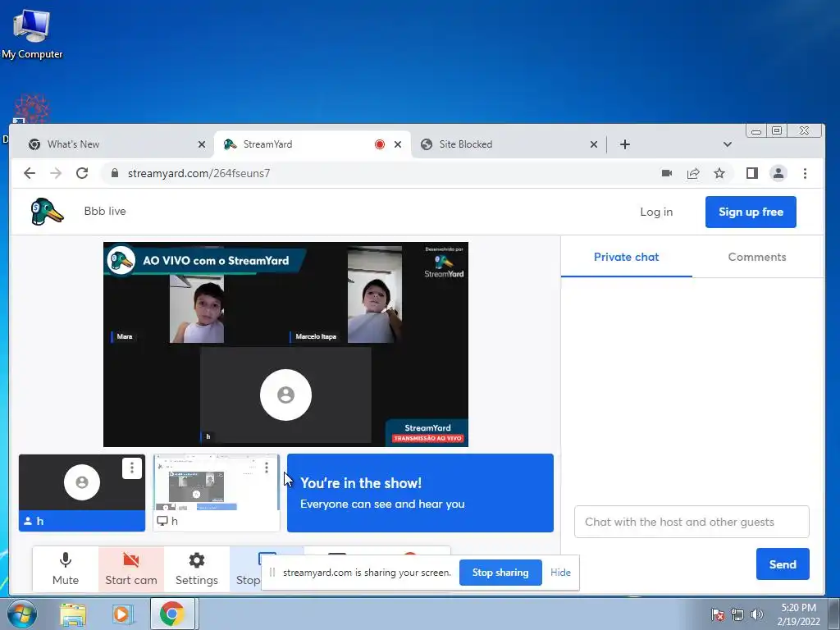Launch Windows Media Player from taskbar
840x630 pixels.
coord(122,614)
